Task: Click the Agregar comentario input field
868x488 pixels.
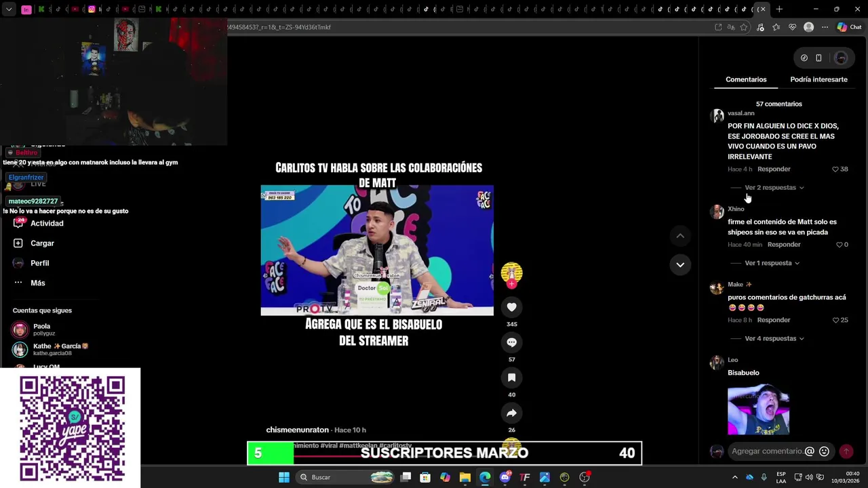Action: (x=766, y=451)
